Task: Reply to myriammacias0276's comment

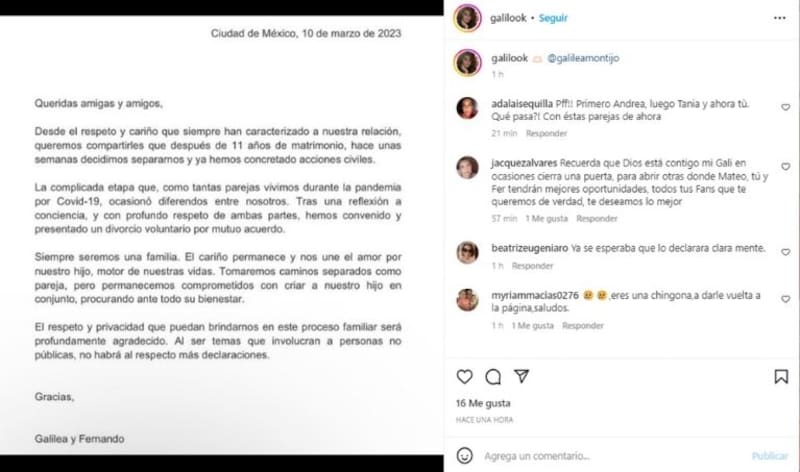Action: click(583, 326)
